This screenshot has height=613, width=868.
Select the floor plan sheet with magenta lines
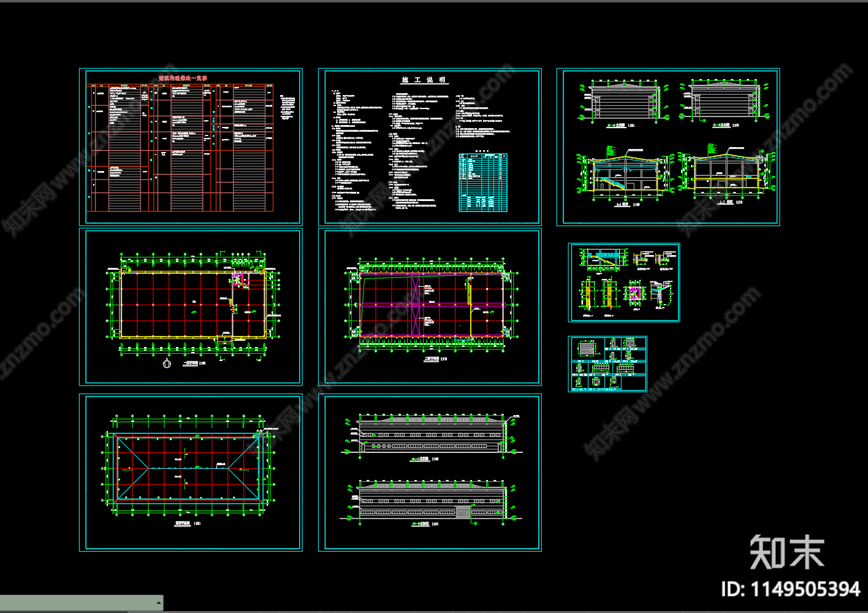click(x=430, y=306)
